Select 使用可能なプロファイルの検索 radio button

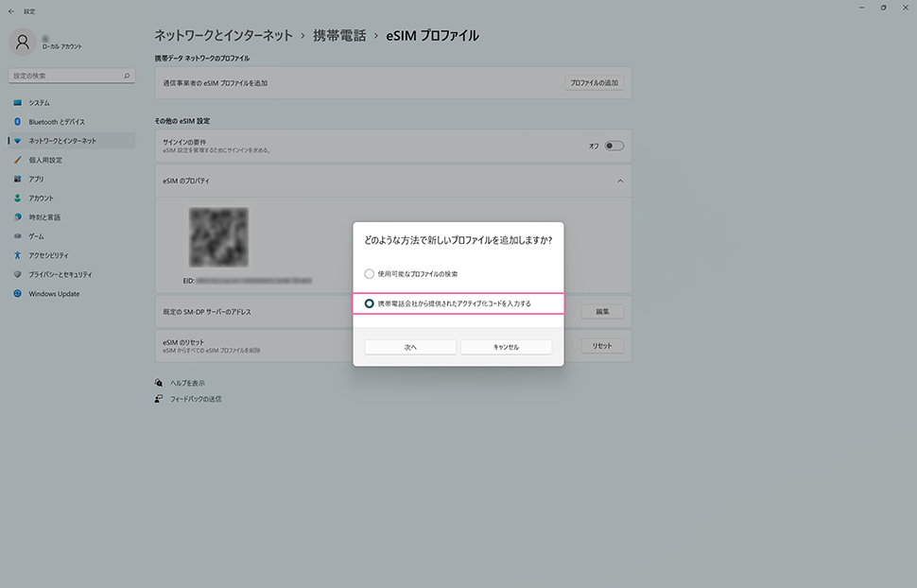tap(370, 273)
